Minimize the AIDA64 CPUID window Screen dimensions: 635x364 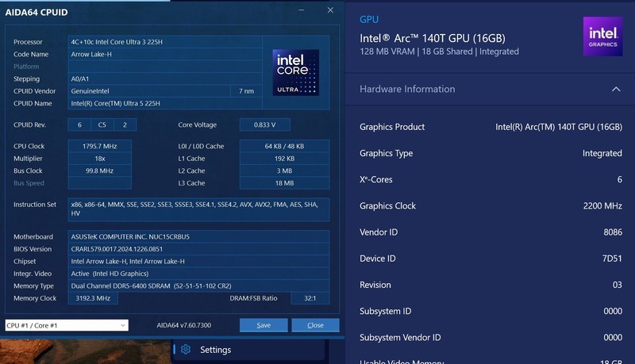coord(302,10)
